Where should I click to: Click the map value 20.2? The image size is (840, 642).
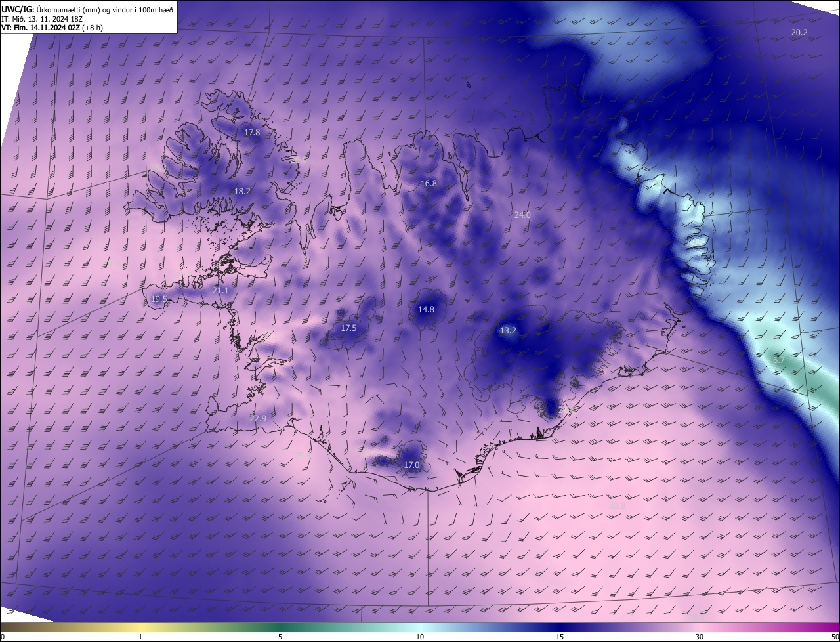pyautogui.click(x=799, y=32)
